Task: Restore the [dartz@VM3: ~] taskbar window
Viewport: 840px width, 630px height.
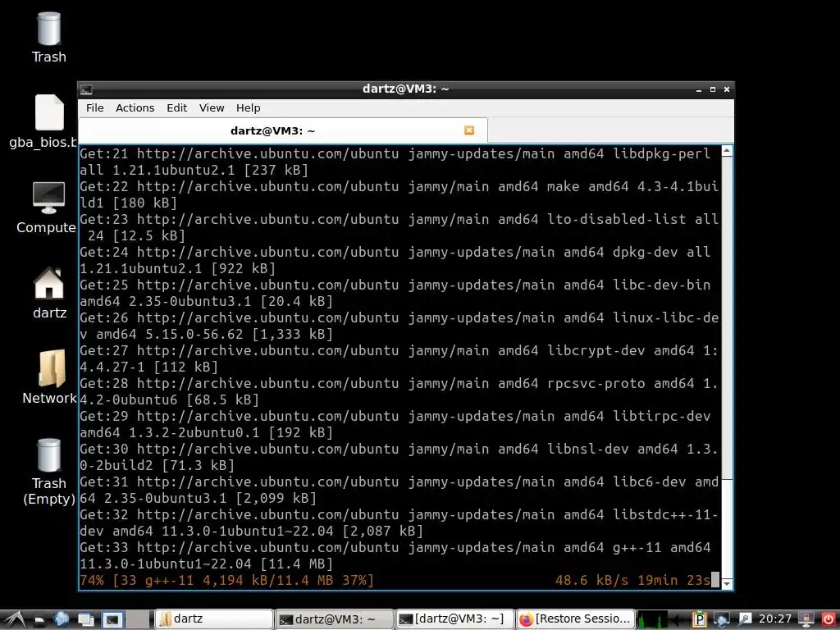Action: [x=454, y=619]
